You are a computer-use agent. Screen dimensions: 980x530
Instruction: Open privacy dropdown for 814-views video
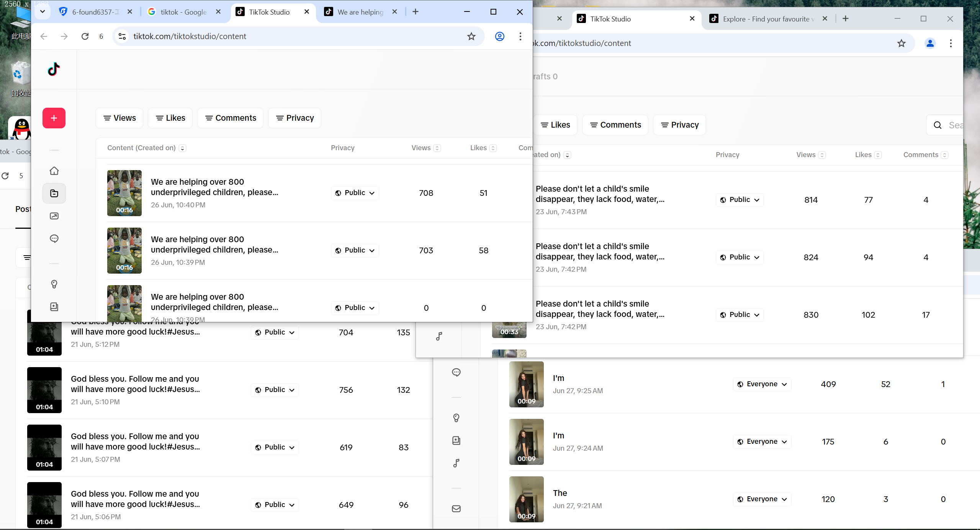pos(740,200)
